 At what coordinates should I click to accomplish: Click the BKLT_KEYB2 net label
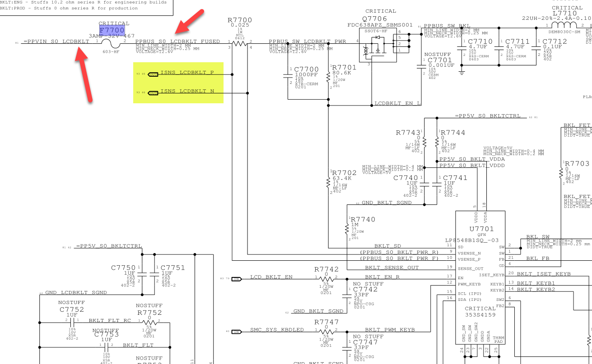pos(536,289)
